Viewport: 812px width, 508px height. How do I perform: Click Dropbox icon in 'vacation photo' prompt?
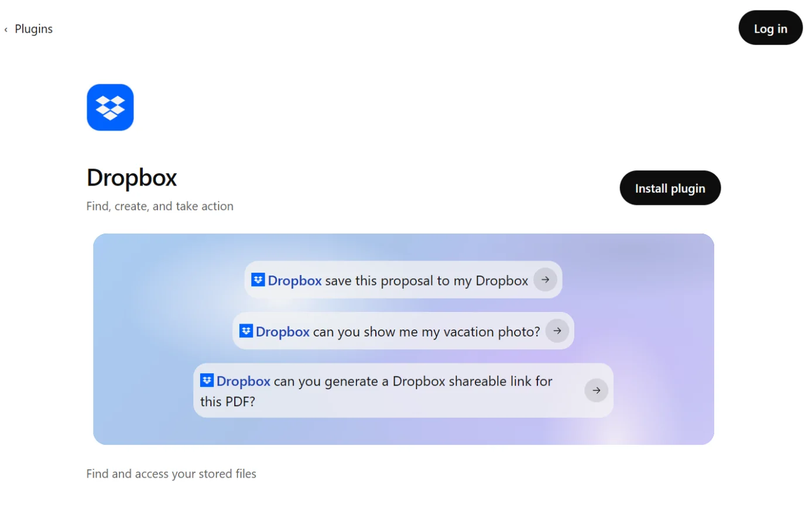(246, 331)
